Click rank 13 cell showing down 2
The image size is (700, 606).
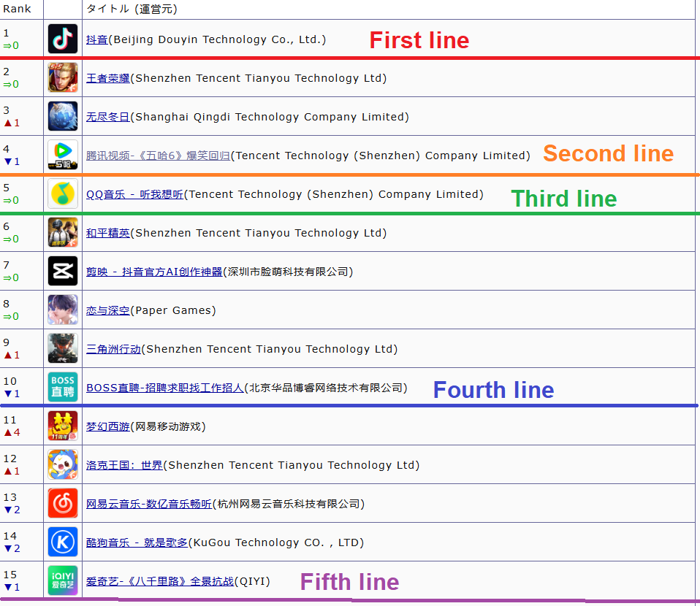coord(21,503)
